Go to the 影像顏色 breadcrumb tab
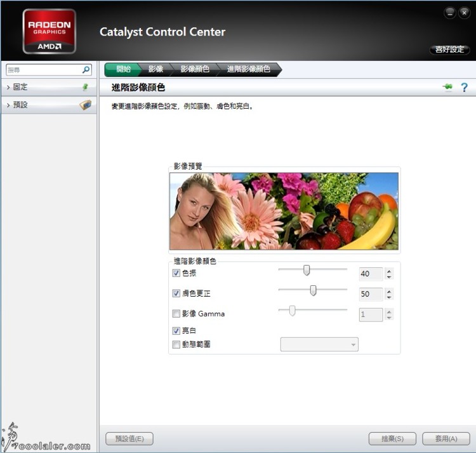476x453 pixels. point(195,69)
